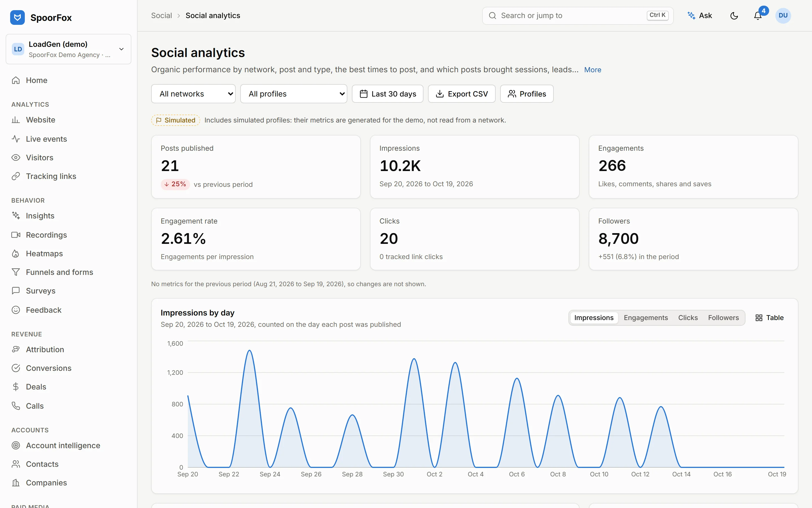812x508 pixels.
Task: Select the Clicks chart tab
Action: (688, 318)
